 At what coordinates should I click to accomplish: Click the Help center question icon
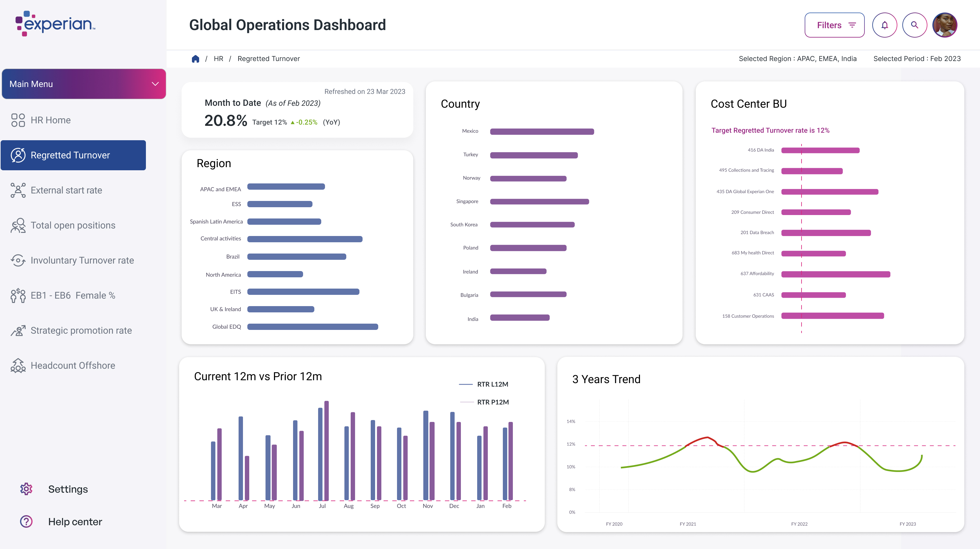coord(26,522)
